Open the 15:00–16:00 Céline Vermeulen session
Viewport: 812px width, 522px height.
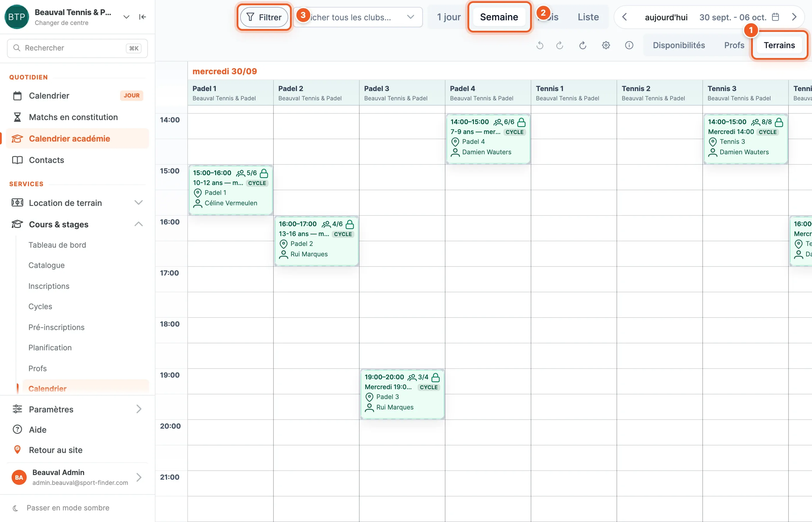pyautogui.click(x=231, y=190)
